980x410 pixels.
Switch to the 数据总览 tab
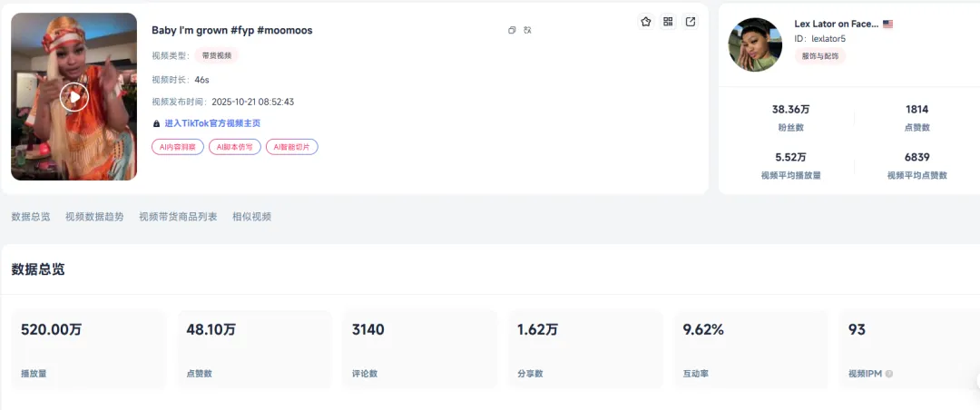tap(31, 217)
